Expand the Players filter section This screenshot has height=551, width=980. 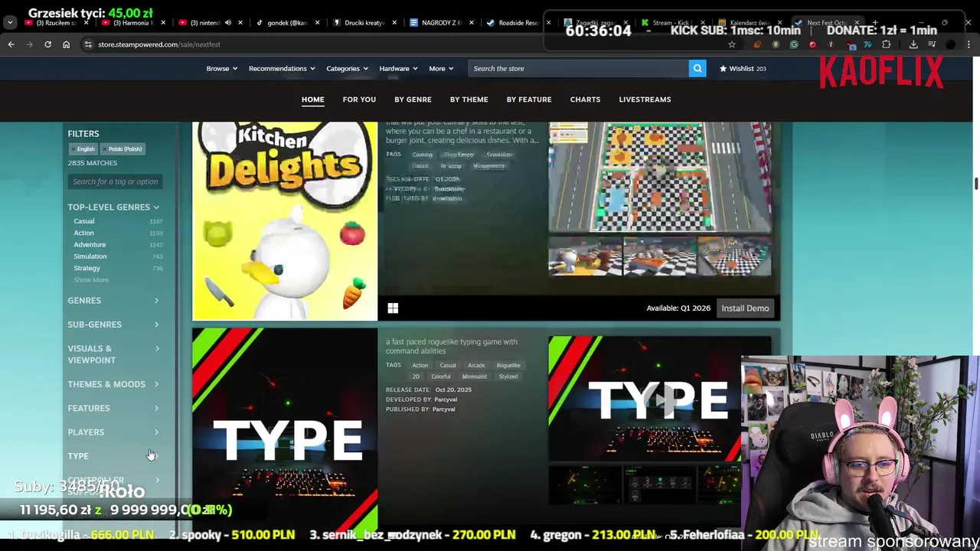pyautogui.click(x=113, y=432)
